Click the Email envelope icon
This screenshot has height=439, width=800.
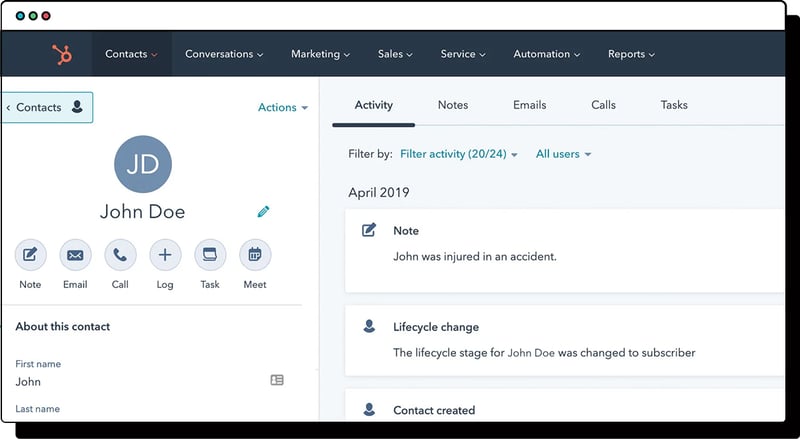76,255
